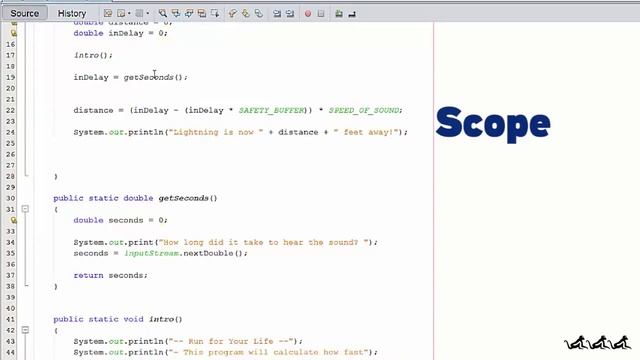Viewport: 640px width, 360px height.
Task: Click 'This program will calculate how fast' string
Action: click(x=269, y=352)
